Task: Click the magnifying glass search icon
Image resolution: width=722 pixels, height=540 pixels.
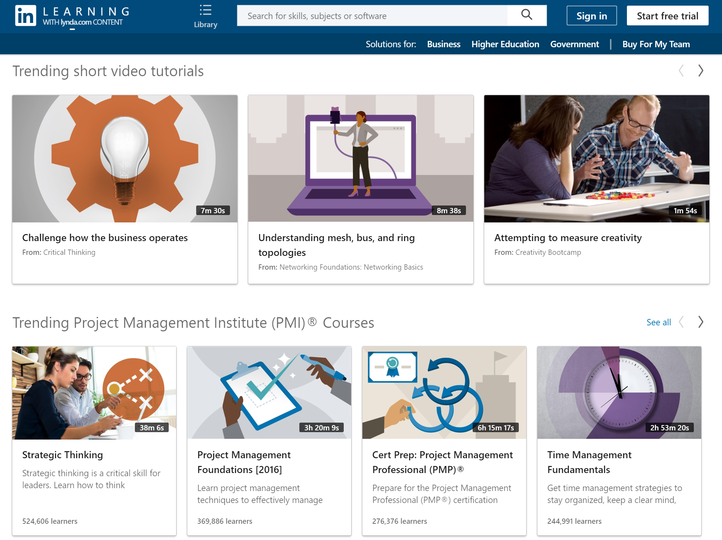Action: (527, 15)
